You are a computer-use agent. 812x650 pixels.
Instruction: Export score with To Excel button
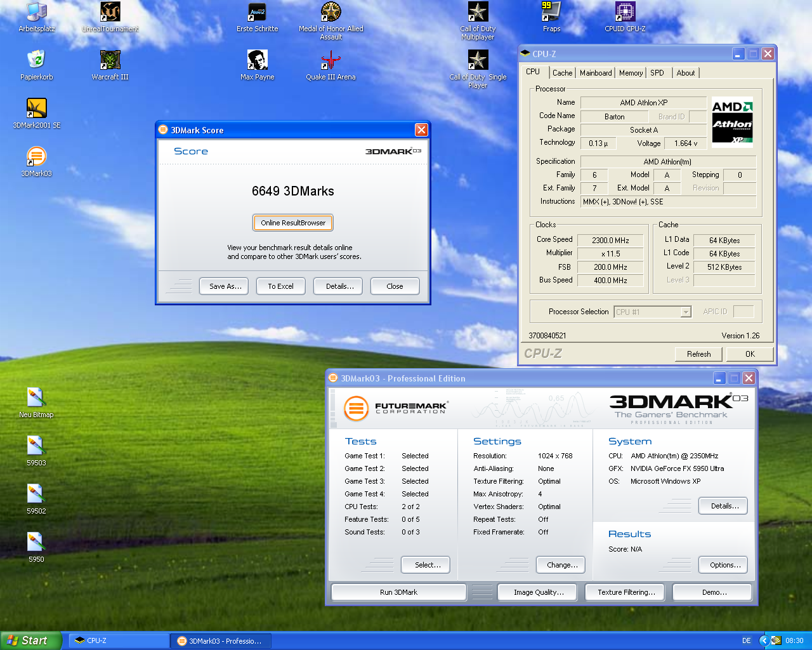tap(280, 286)
